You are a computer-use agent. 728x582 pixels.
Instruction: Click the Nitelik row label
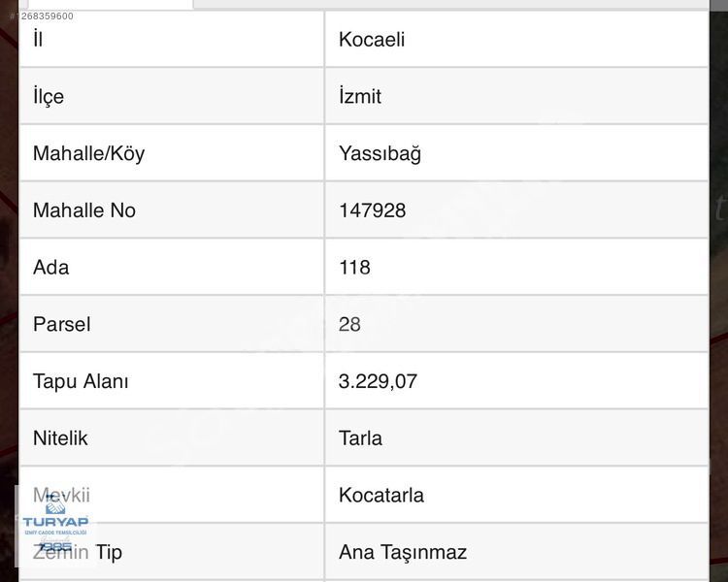point(60,438)
